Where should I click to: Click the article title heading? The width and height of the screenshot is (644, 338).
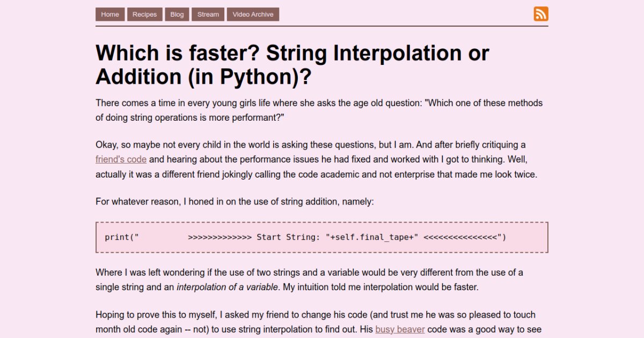click(292, 65)
